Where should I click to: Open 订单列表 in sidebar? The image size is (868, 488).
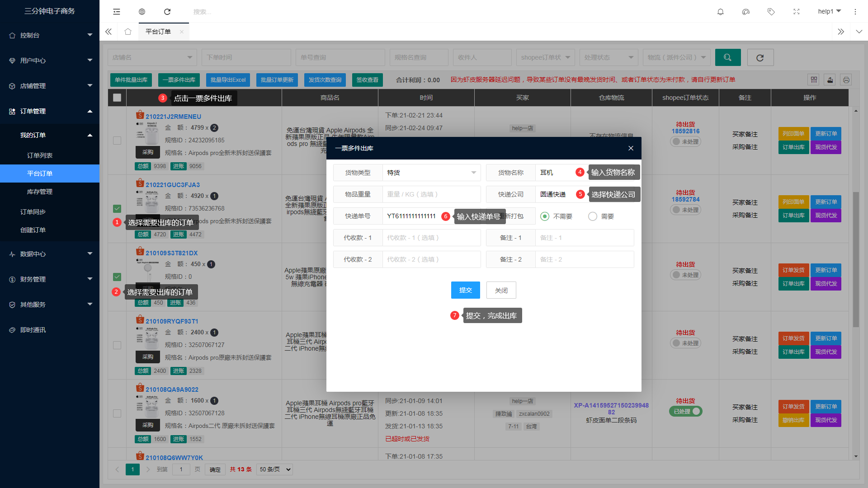point(40,155)
